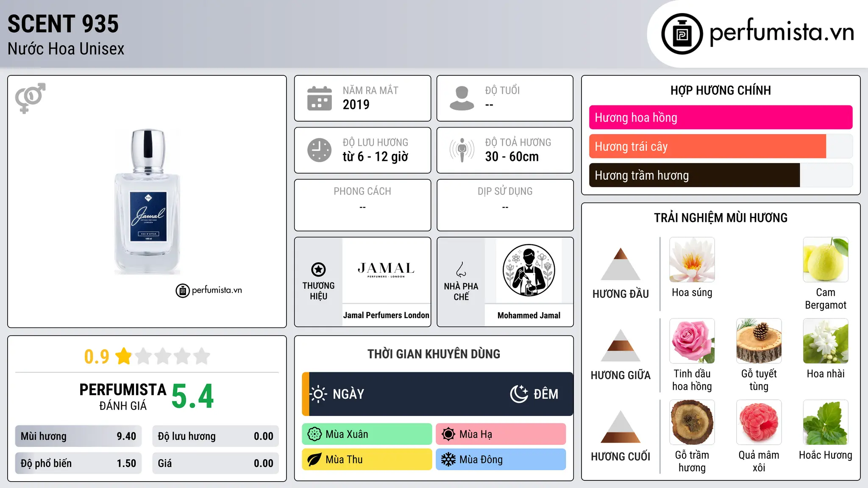Click the star badge icon above Thương Hiệu
This screenshot has height=488, width=868.
[318, 269]
